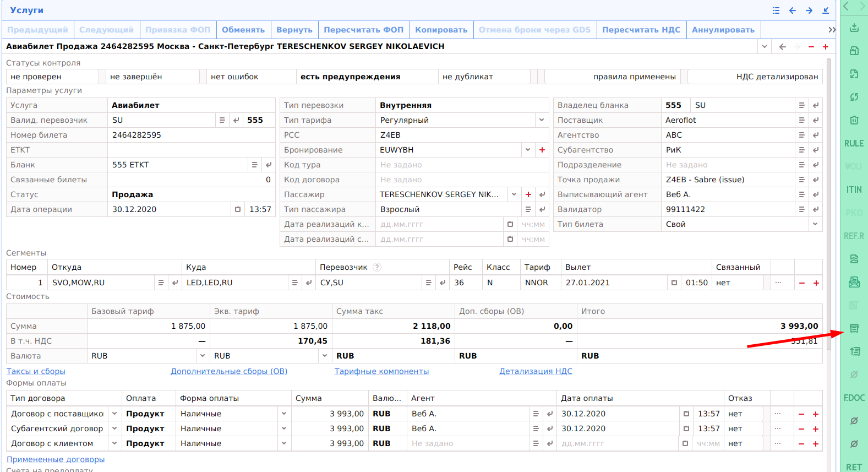
Task: Click FDOC in the green sidebar
Action: [x=854, y=398]
